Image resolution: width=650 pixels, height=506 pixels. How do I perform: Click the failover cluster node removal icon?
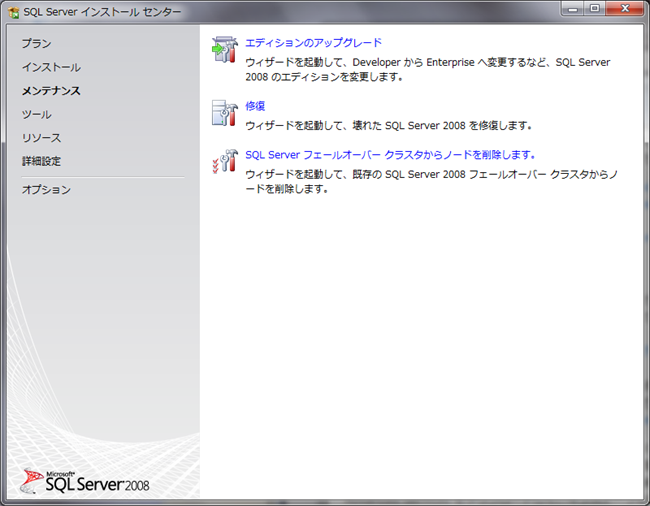point(225,161)
